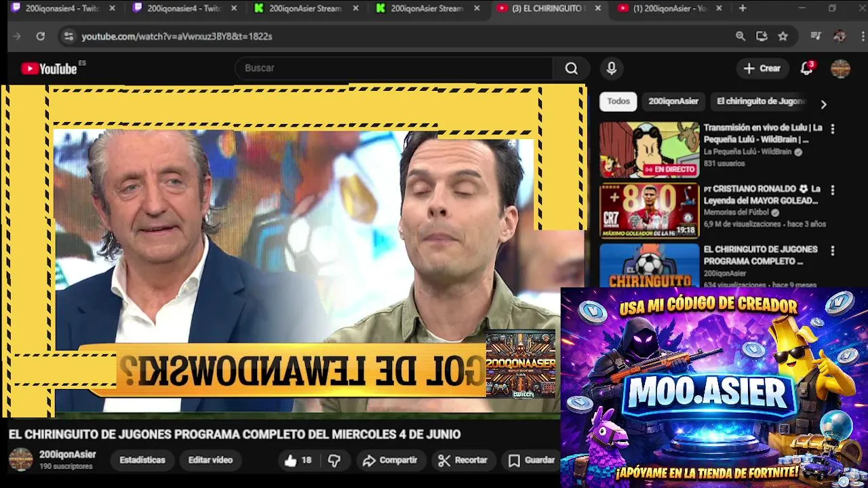Open El Chiringuito recommended video thumbnail
The height and width of the screenshot is (488, 868).
(x=649, y=266)
